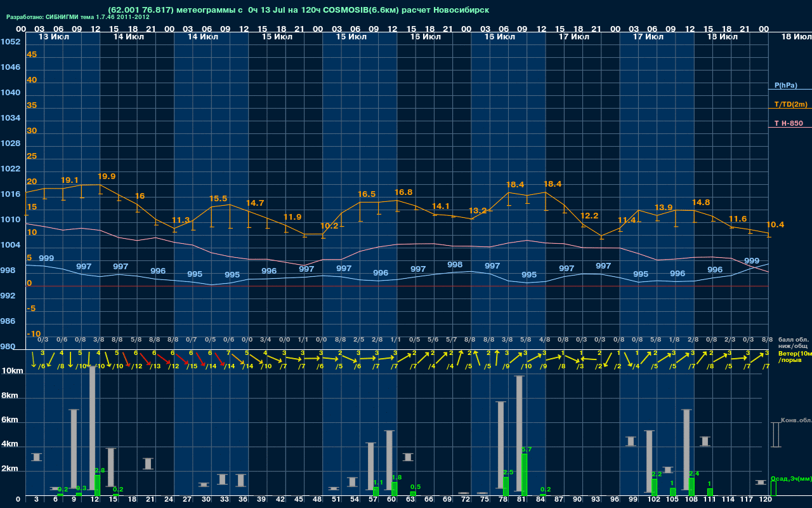Screen dimensions: 812x508
Task: Select the T/TD(2m) legend label
Action: (x=790, y=104)
